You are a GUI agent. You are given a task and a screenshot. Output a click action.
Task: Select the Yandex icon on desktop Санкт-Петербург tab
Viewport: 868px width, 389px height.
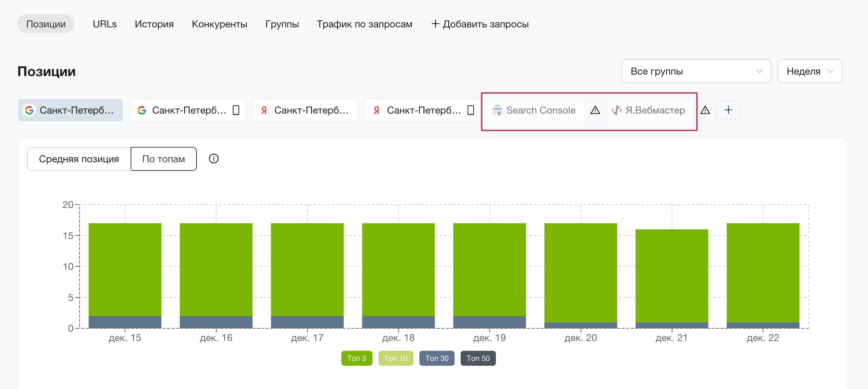click(x=264, y=110)
